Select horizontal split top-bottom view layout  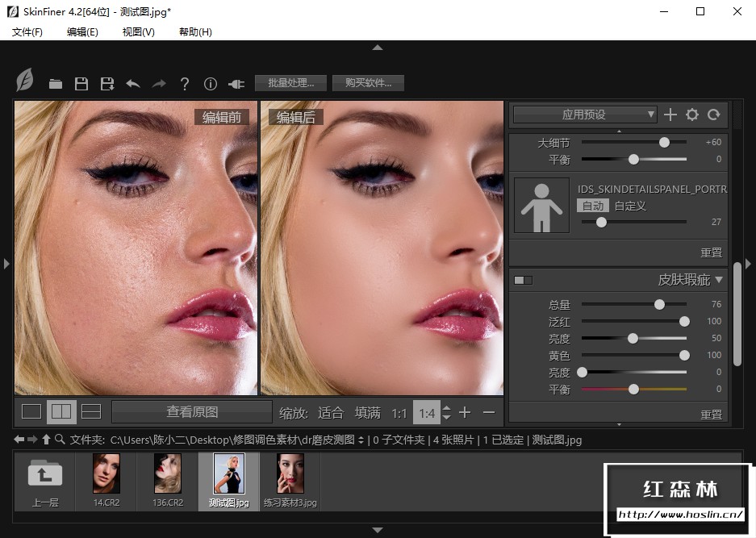click(x=91, y=412)
